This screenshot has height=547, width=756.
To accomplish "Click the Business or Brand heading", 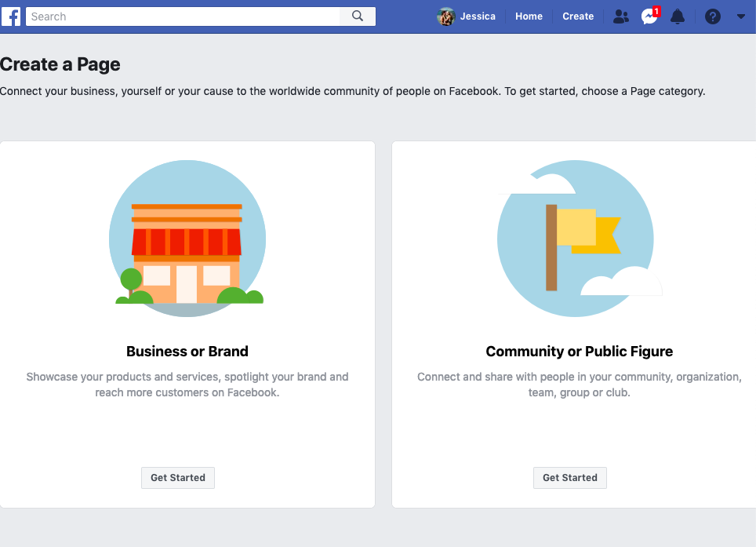I will (x=187, y=351).
